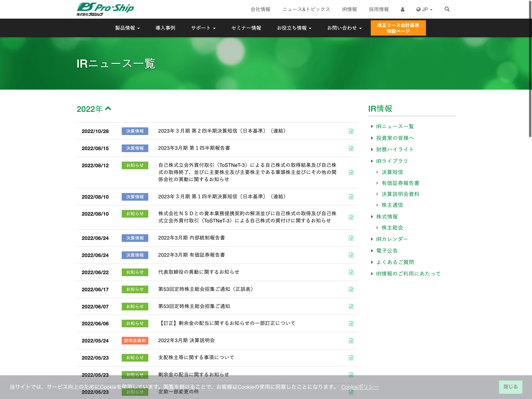
Task: Click the user account icon in header
Action: coord(402,9)
